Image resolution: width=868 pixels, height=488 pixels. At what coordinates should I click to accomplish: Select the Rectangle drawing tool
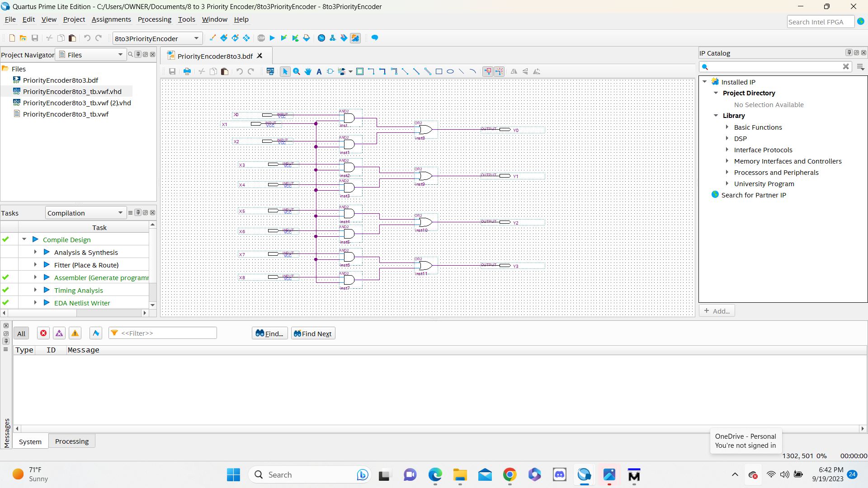click(x=439, y=71)
